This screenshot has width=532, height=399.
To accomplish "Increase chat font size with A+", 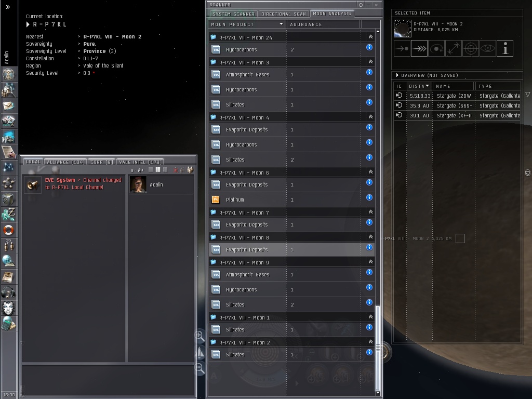I will coord(141,170).
